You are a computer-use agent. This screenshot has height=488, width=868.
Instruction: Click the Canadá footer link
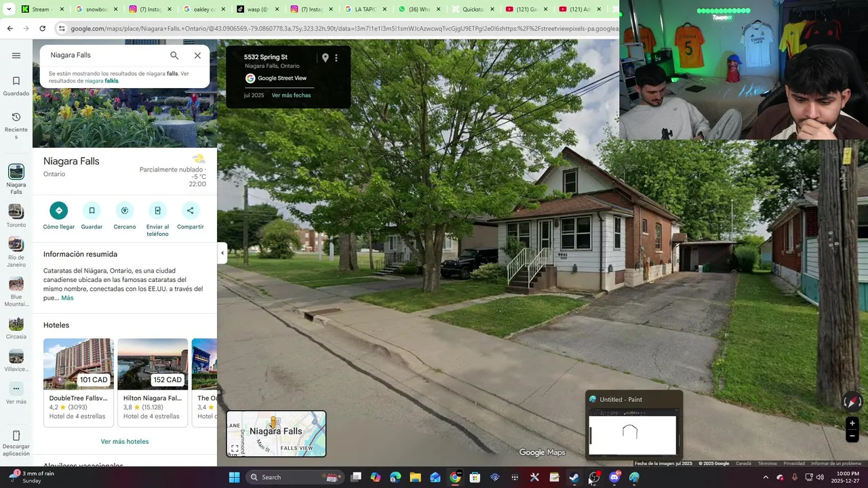click(743, 464)
